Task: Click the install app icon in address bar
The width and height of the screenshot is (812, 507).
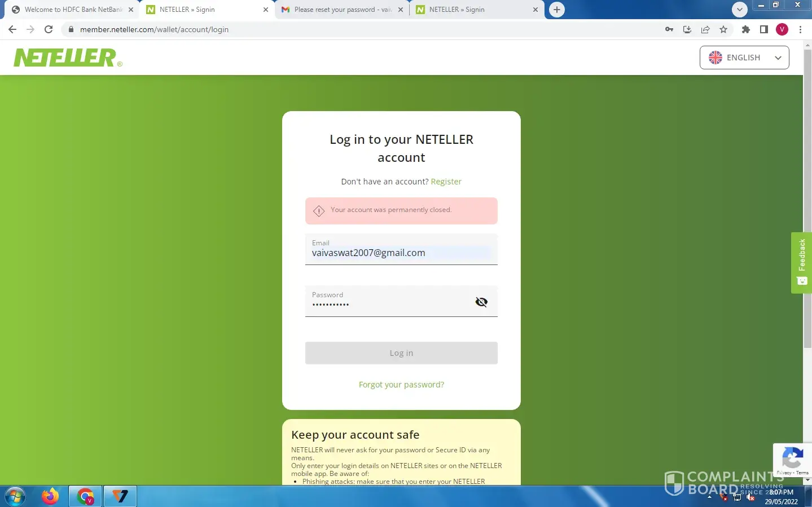Action: (687, 29)
